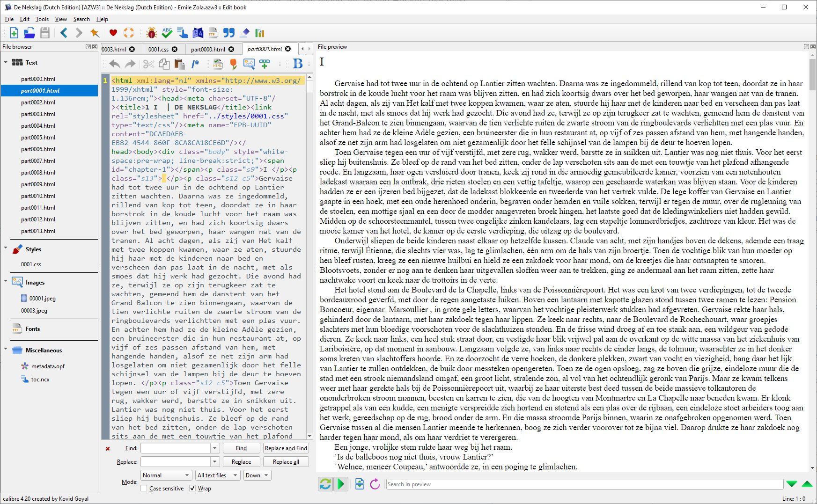This screenshot has width=817, height=504.
Task: Open the Edit menu
Action: pyautogui.click(x=25, y=19)
